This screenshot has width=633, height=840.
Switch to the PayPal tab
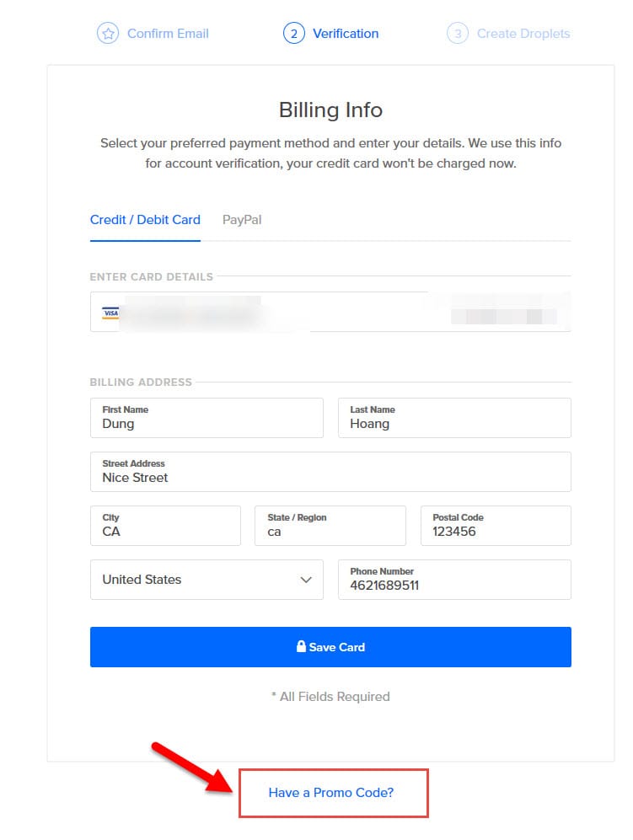(x=242, y=220)
